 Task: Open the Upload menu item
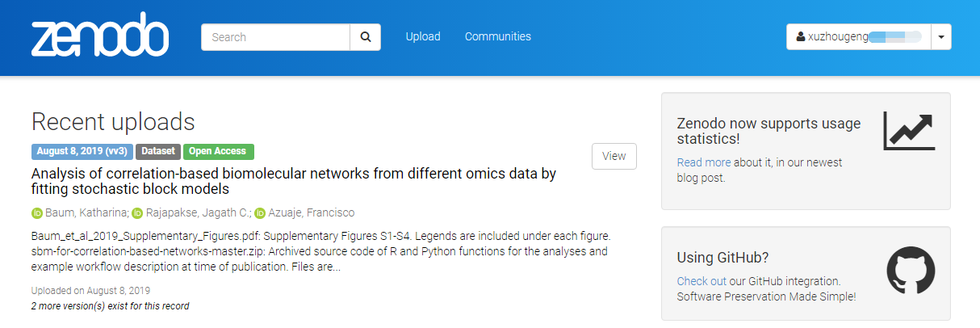(423, 36)
